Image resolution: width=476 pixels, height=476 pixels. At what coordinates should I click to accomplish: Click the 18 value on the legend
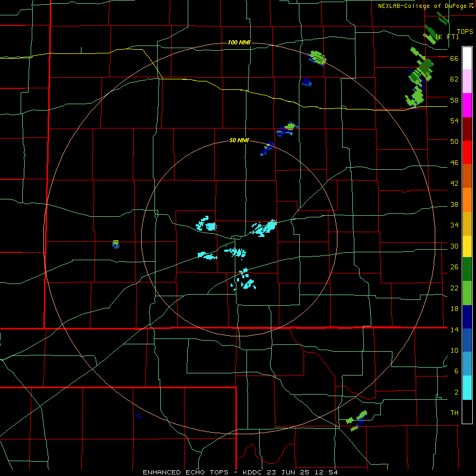(x=454, y=309)
